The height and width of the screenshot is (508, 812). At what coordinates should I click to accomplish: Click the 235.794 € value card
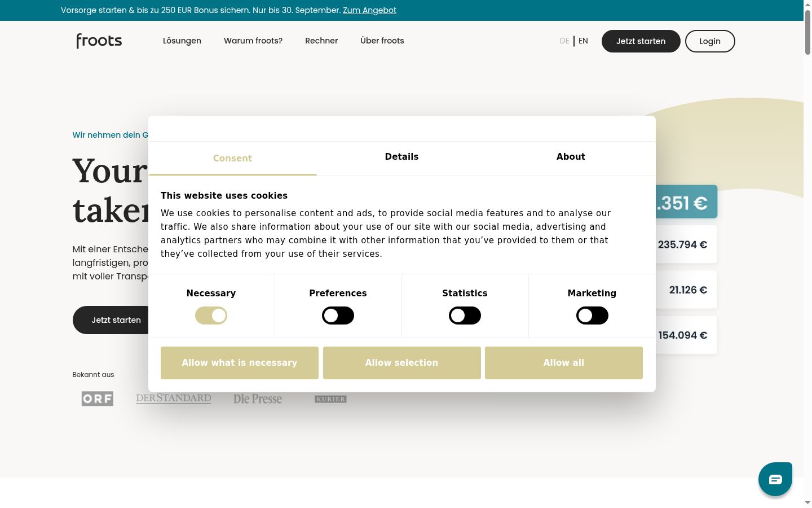click(686, 244)
